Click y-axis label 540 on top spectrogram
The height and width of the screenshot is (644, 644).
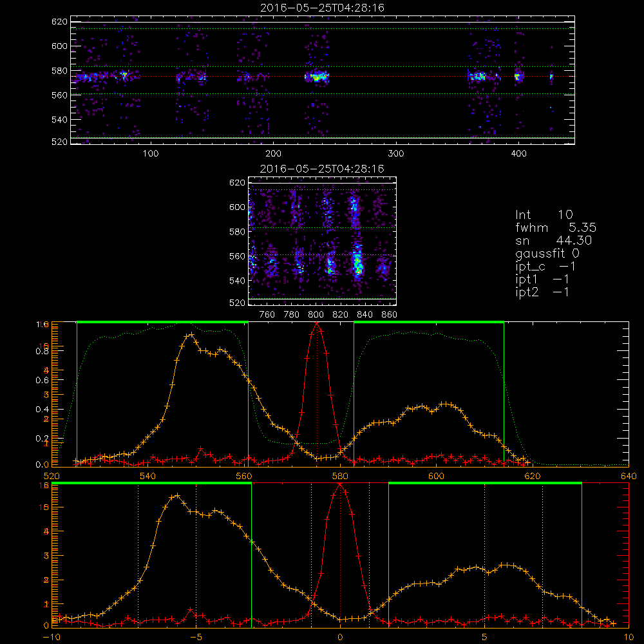coord(59,120)
